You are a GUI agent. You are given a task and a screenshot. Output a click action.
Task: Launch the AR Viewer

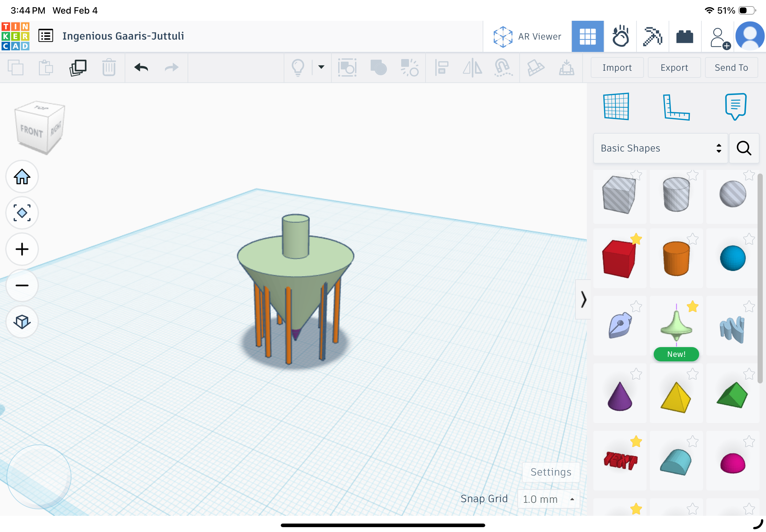[x=527, y=37]
